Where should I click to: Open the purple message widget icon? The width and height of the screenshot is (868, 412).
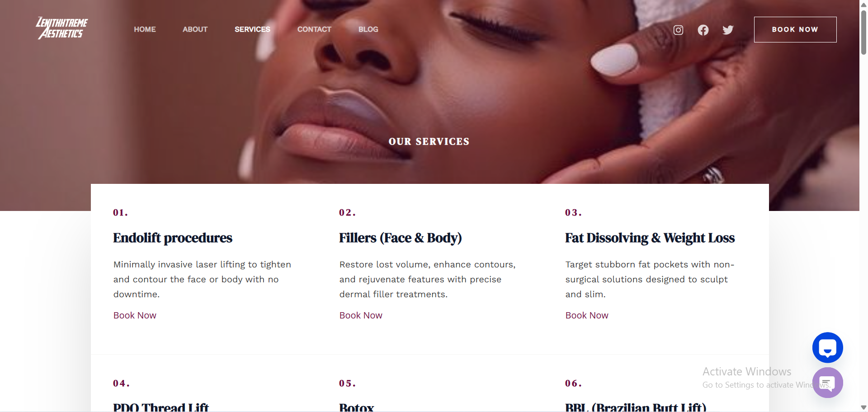click(x=827, y=383)
